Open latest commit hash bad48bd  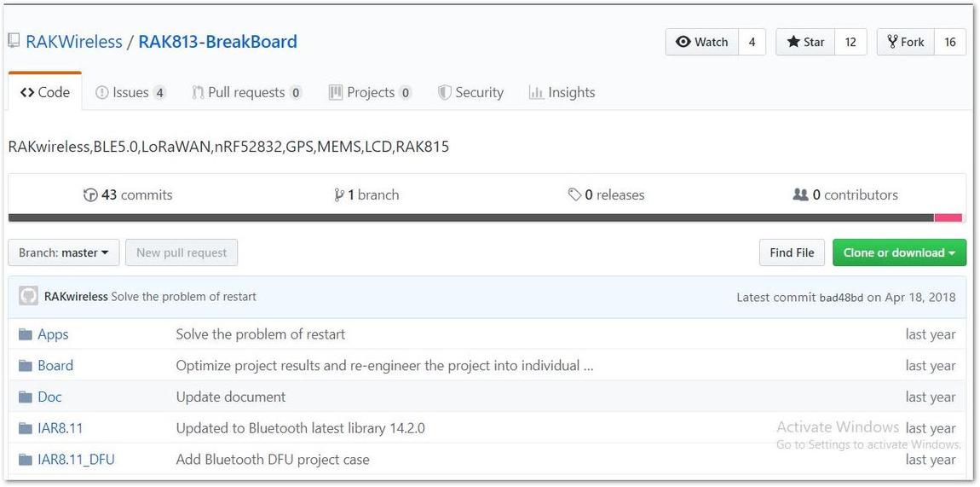840,297
